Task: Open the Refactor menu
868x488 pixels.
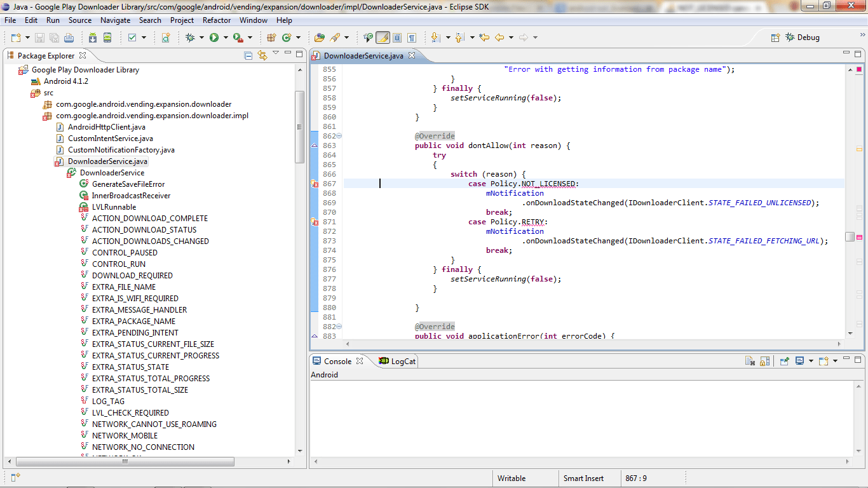Action: point(217,20)
